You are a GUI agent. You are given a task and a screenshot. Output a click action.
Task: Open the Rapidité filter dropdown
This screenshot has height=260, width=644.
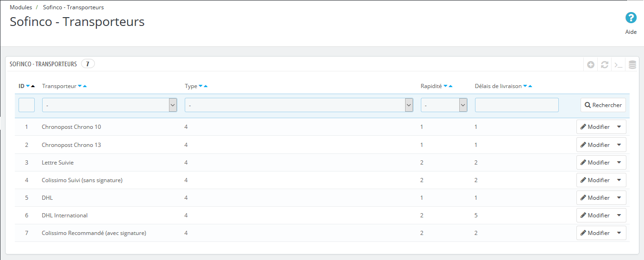[x=444, y=105]
